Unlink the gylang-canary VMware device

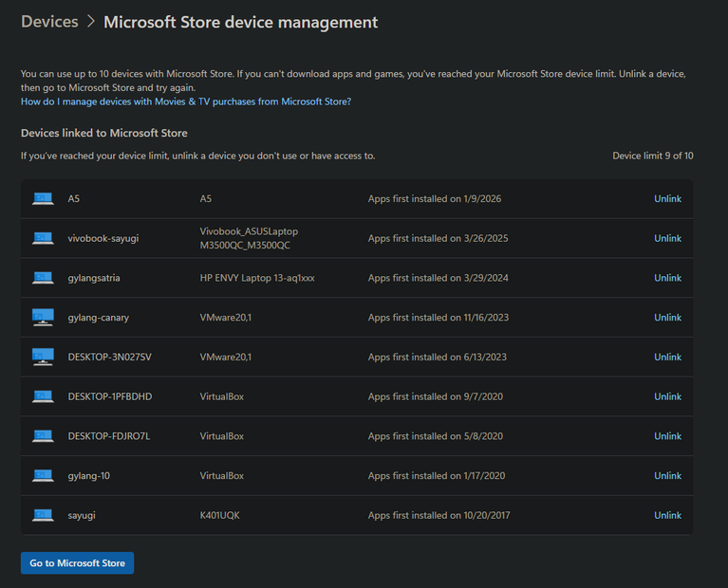tap(667, 318)
